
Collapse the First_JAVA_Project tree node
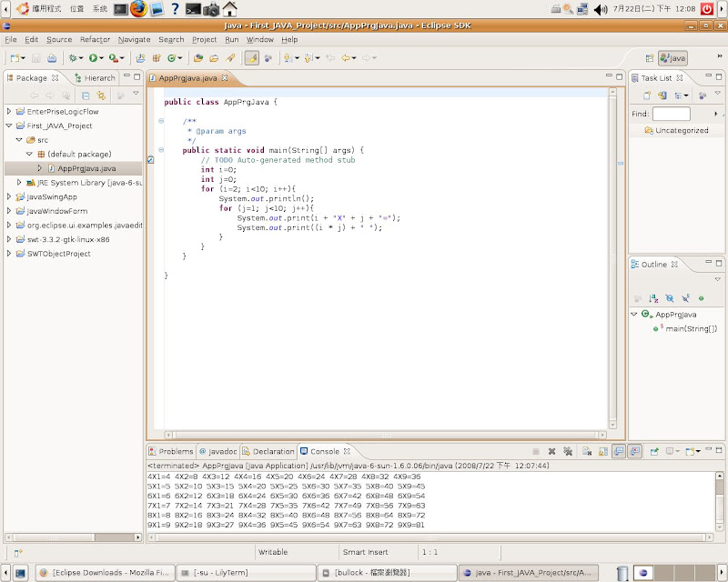point(9,125)
